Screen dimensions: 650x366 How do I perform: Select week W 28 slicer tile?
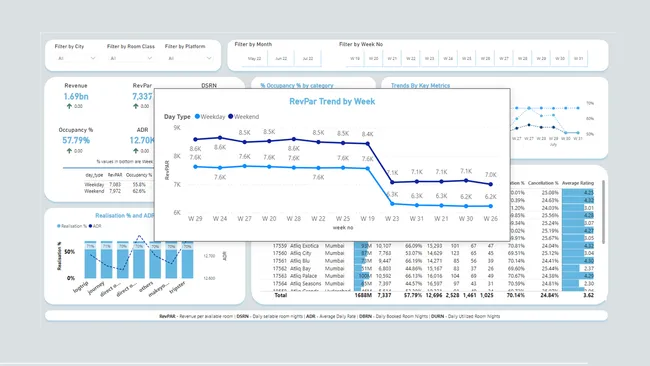click(523, 58)
